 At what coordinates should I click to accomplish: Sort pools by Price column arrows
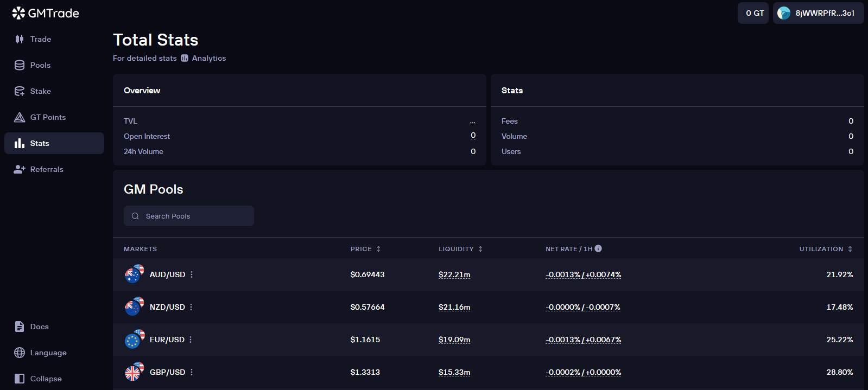(378, 249)
